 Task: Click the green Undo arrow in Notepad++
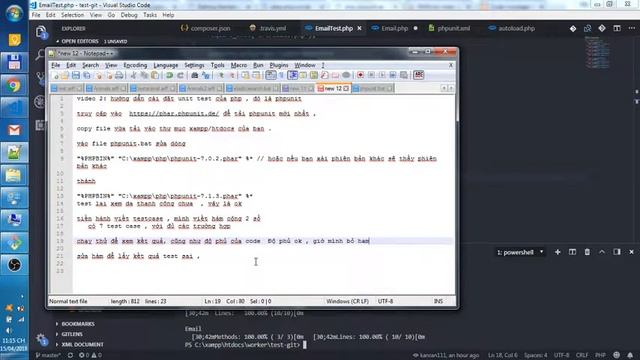169,76
